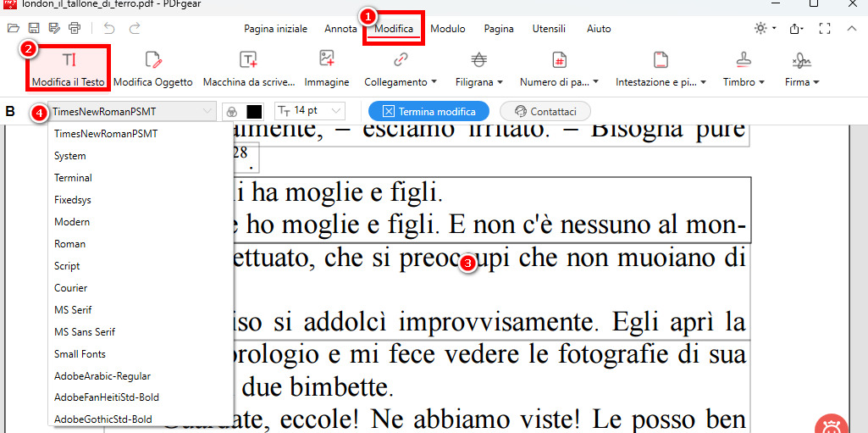Select the Modifica Oggetto tool
The height and width of the screenshot is (433, 868).
point(152,69)
